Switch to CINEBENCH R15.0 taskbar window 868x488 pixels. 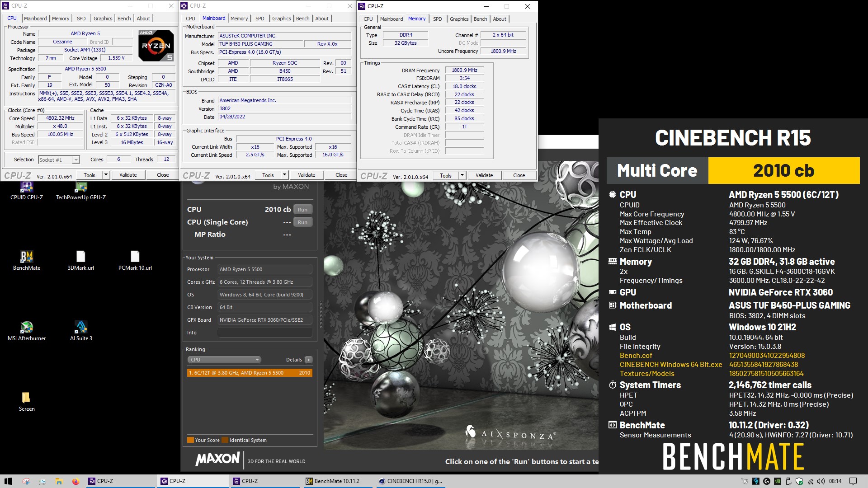(x=410, y=481)
